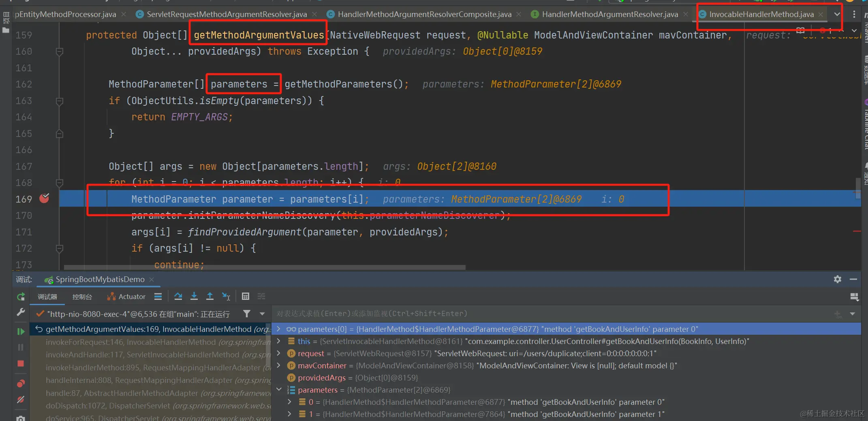Open expression history dropdown
This screenshot has width=868, height=421.
(853, 314)
